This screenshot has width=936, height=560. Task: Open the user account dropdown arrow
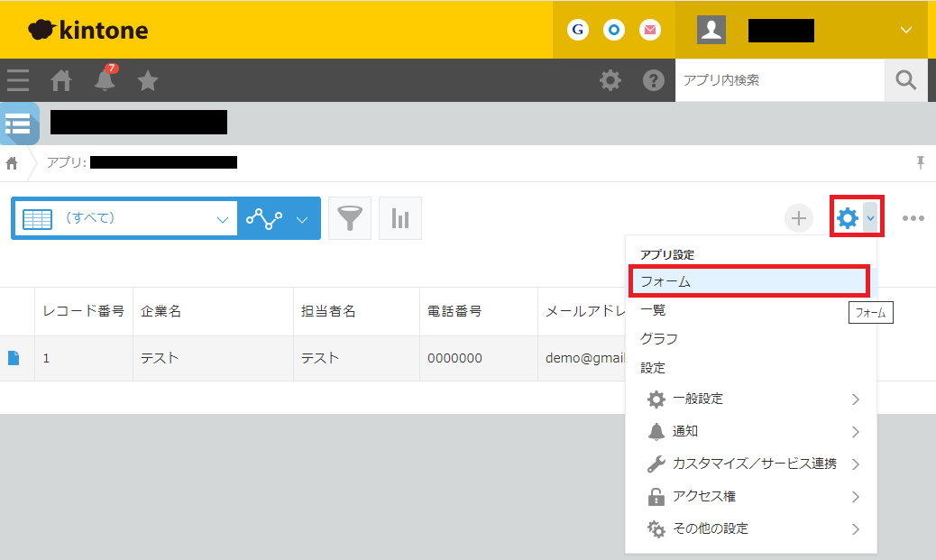(x=906, y=31)
